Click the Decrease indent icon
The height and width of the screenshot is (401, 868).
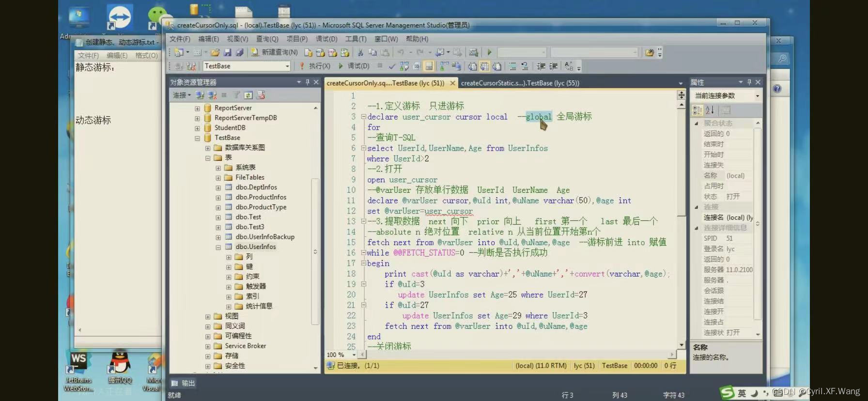tap(541, 66)
